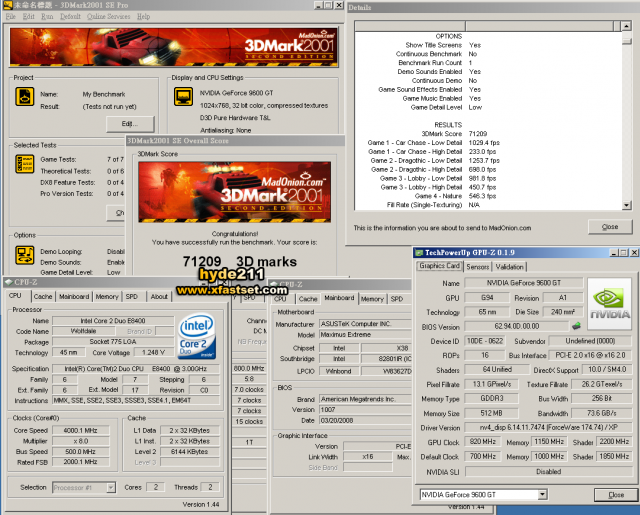The height and width of the screenshot is (515, 640).
Task: Click the Close button in GPU-Z
Action: [616, 495]
